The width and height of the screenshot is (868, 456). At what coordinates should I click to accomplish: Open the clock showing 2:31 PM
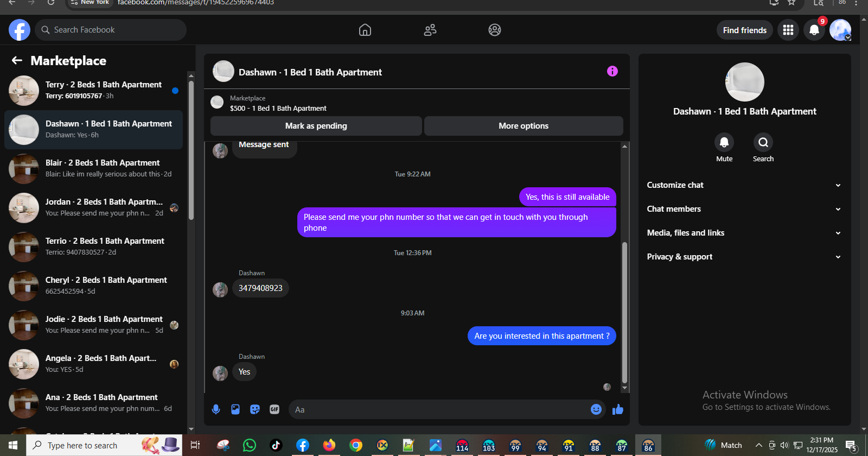pyautogui.click(x=822, y=445)
